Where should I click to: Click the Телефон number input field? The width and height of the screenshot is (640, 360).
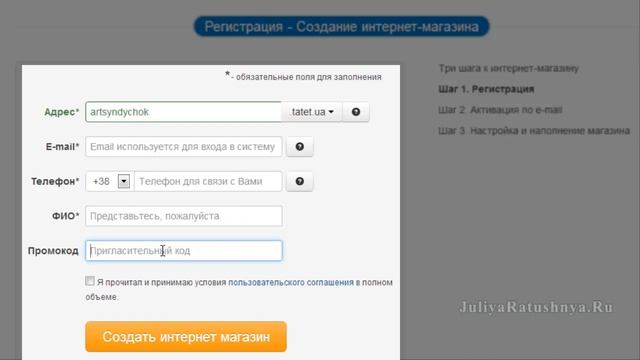[208, 181]
